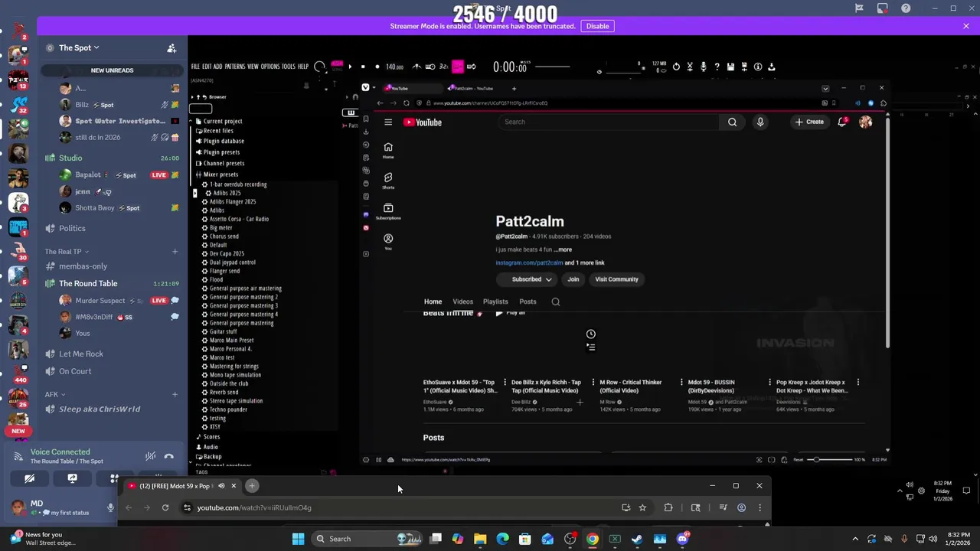Open membas-only channel in Discord
The height and width of the screenshot is (551, 980).
tap(83, 266)
